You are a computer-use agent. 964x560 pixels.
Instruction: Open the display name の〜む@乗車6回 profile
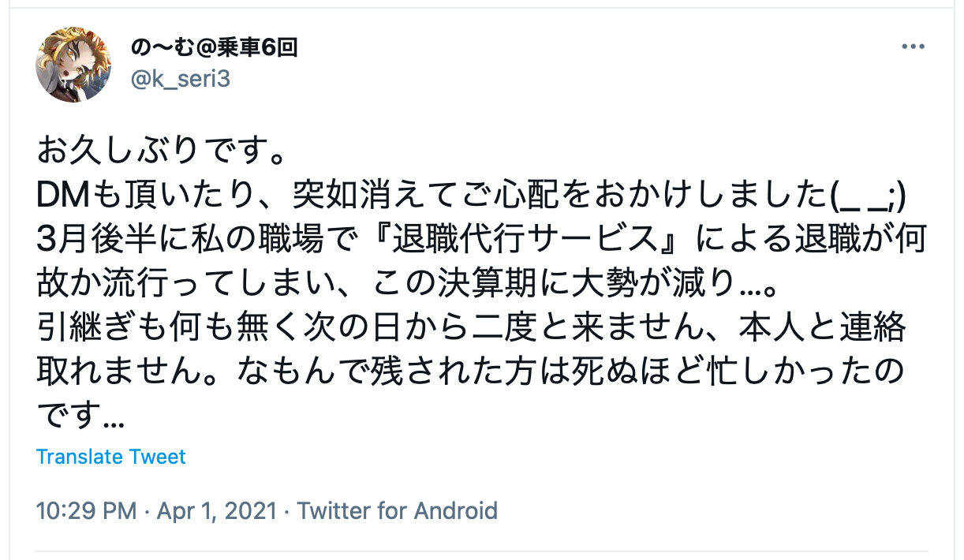(x=214, y=47)
